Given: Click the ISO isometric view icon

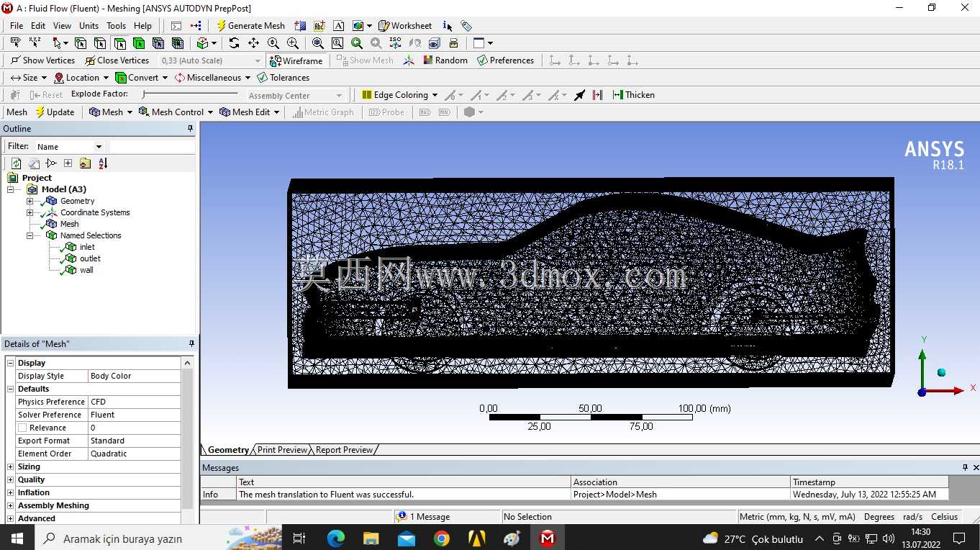Looking at the screenshot, I should coord(395,43).
